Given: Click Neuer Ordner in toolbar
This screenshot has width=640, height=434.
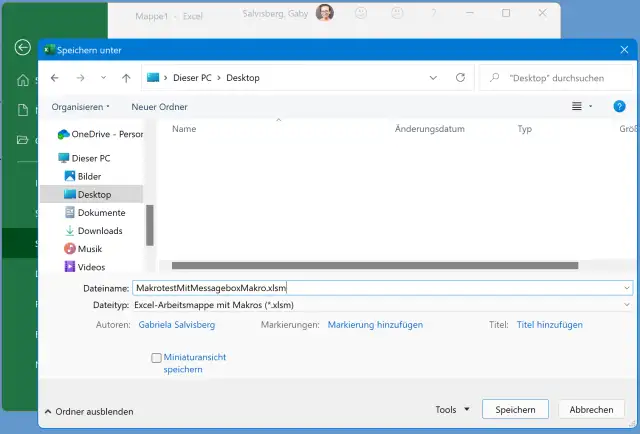Looking at the screenshot, I should coord(159,106).
